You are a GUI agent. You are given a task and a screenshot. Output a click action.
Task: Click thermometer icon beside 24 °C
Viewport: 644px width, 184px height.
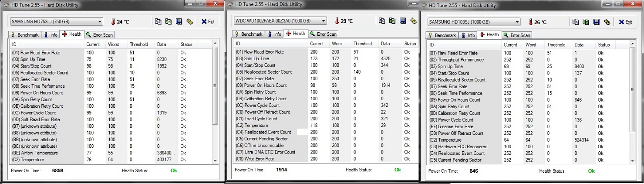[x=113, y=21]
